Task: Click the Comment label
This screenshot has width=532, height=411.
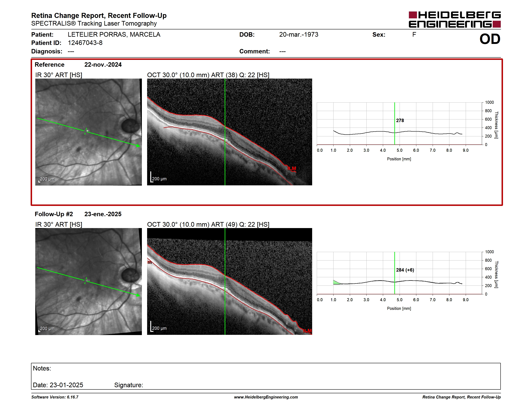Action: click(255, 51)
